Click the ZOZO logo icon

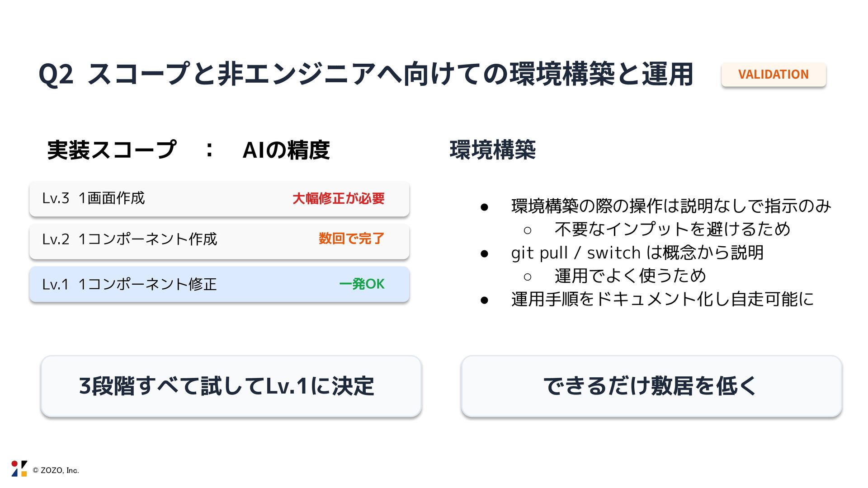tap(19, 469)
